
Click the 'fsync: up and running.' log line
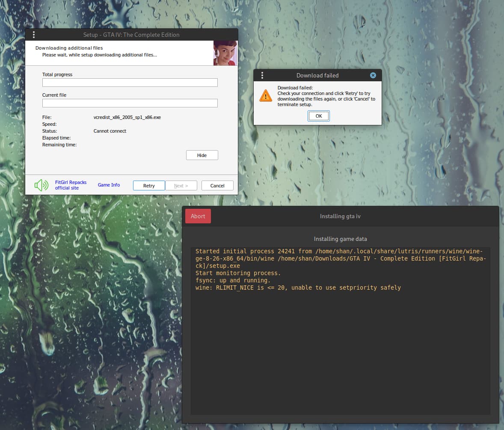pyautogui.click(x=233, y=280)
